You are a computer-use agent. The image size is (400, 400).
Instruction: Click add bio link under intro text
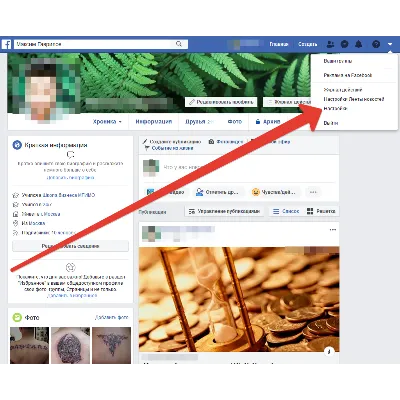pos(70,178)
